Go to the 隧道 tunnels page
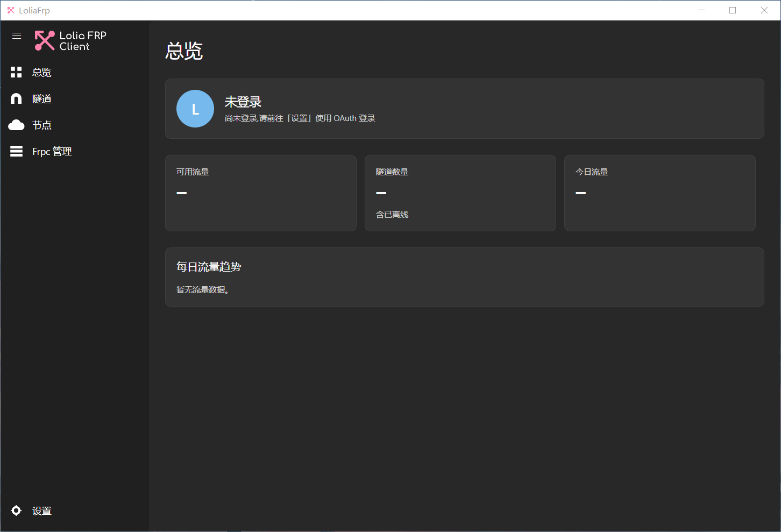The width and height of the screenshot is (781, 532). coord(74,98)
